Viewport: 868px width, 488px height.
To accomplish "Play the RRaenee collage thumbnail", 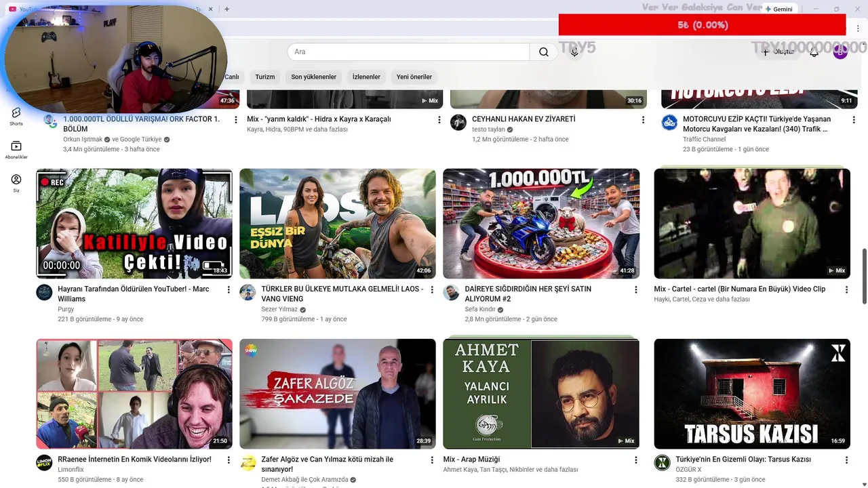I will click(134, 394).
